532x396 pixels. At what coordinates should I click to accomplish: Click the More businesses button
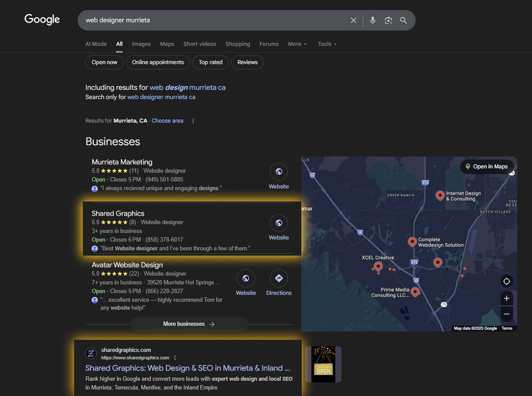click(189, 324)
